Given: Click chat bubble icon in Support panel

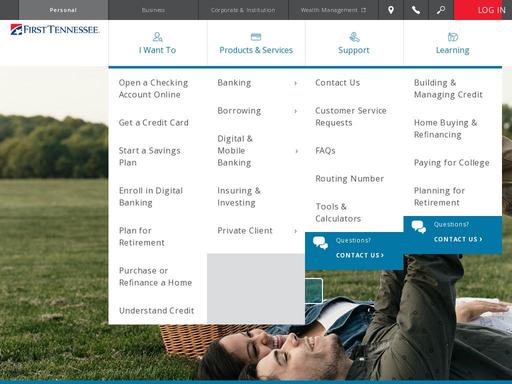Looking at the screenshot, I should [320, 243].
